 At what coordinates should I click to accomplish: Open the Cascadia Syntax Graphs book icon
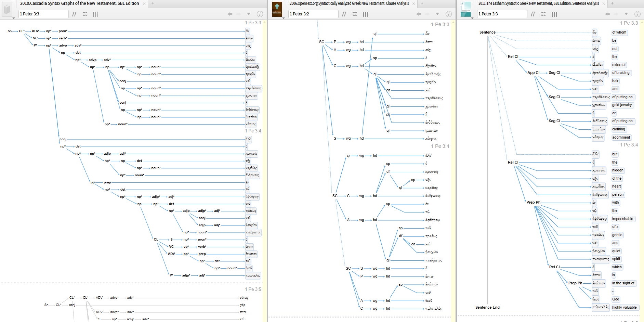pos(7,9)
